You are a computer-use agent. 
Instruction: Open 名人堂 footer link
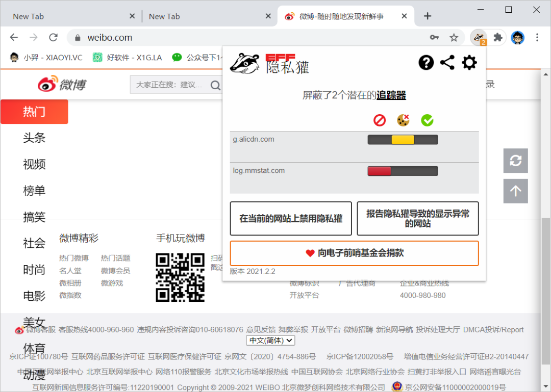pyautogui.click(x=70, y=271)
